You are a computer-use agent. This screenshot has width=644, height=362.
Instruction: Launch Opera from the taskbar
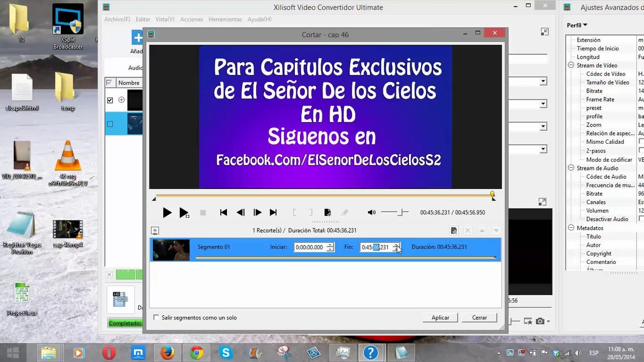109,353
